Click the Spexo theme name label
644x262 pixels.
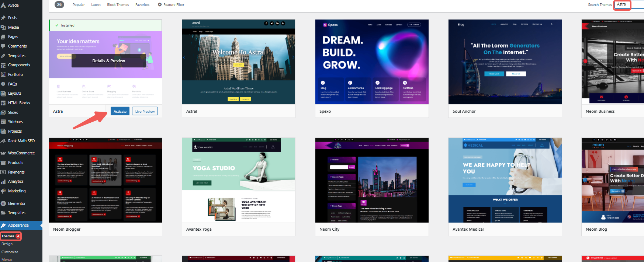point(325,111)
